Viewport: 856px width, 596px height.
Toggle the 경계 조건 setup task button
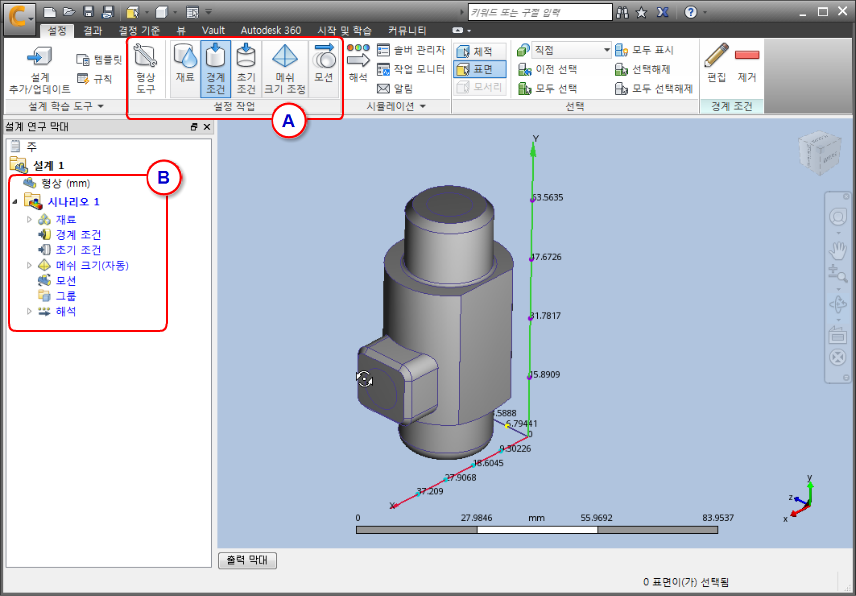point(216,68)
